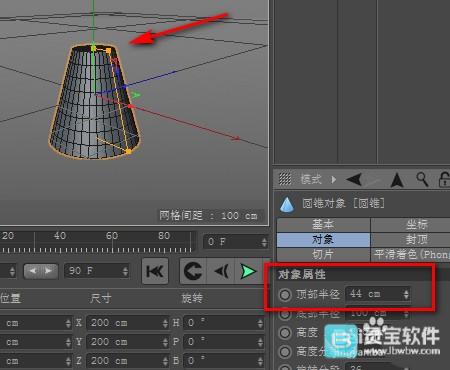
Task: Click the blue cone object icon
Action: [x=287, y=204]
